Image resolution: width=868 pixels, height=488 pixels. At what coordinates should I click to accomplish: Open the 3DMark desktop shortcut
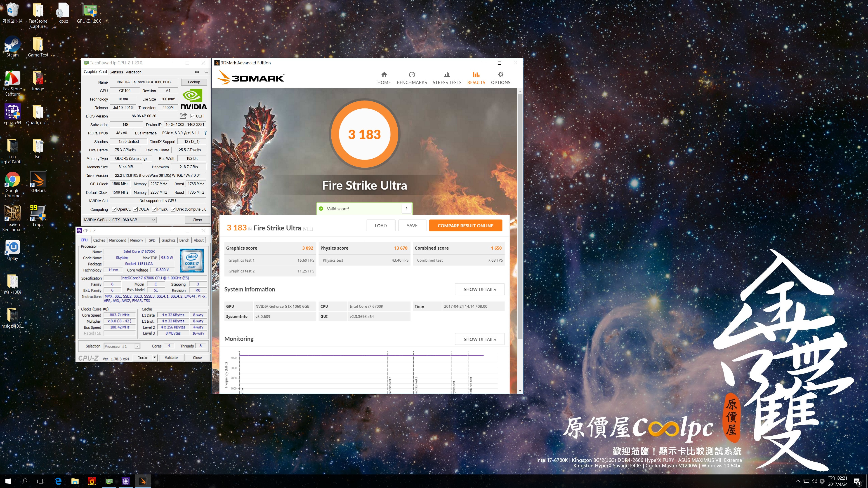click(38, 182)
